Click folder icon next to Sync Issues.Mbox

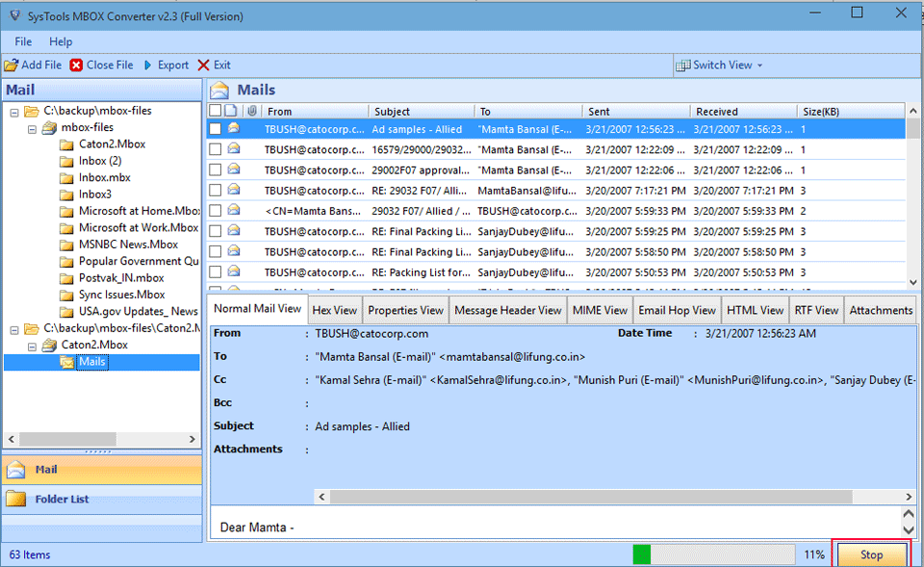(x=66, y=295)
